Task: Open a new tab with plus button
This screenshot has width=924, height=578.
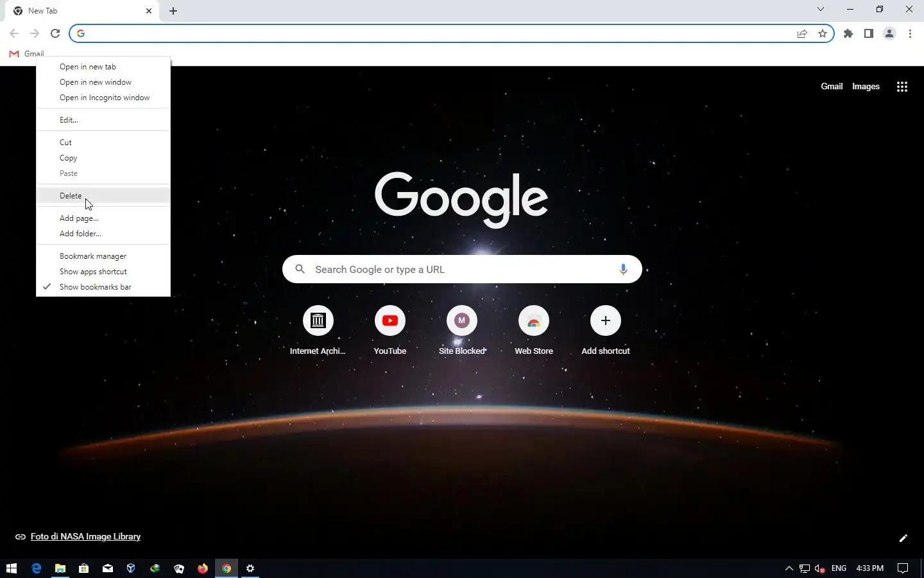Action: (x=173, y=11)
